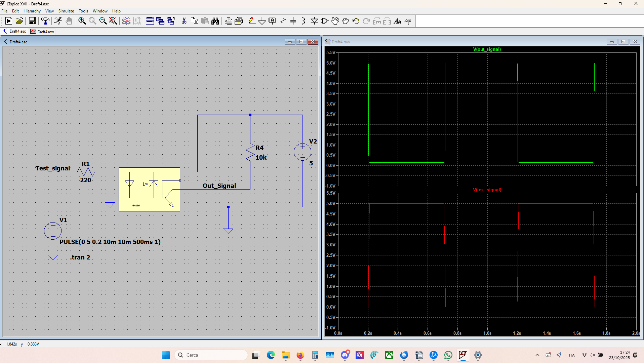Select the Cut scissors tool
644x363 pixels.
(184, 21)
